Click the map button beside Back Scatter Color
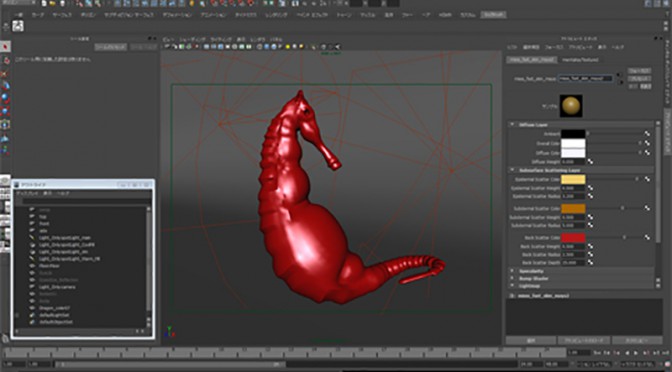Viewport: 672px width, 372px height. (647, 237)
